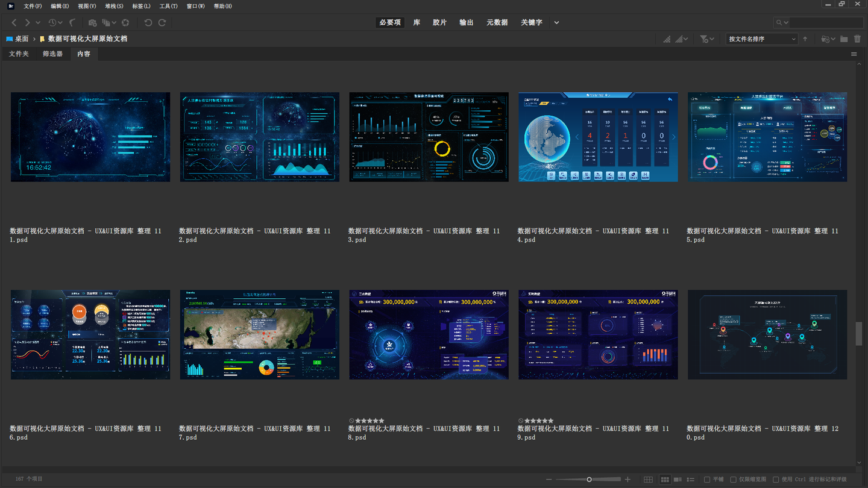This screenshot has width=868, height=488.
Task: Switch to the 输出 workspace
Action: point(467,23)
